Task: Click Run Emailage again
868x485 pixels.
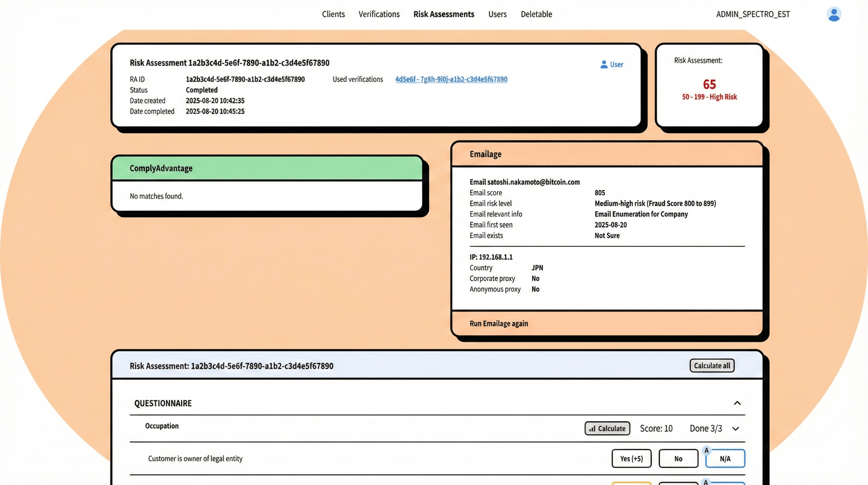Action: (x=499, y=323)
